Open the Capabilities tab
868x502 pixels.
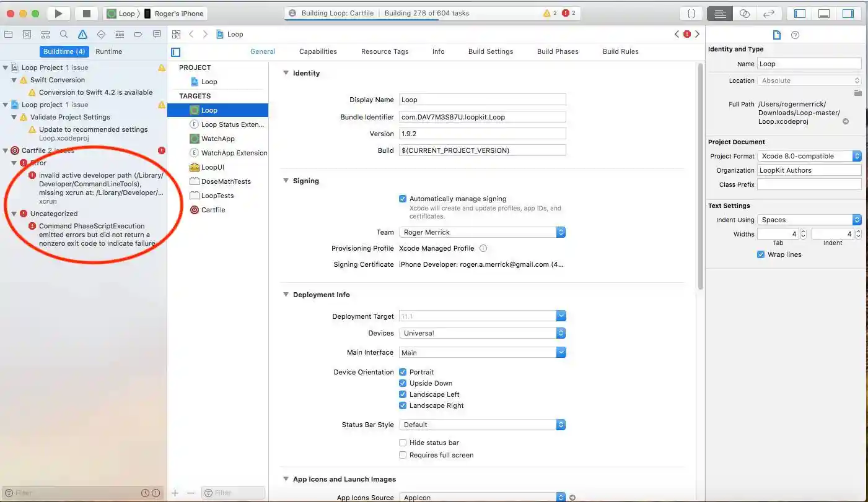point(318,51)
